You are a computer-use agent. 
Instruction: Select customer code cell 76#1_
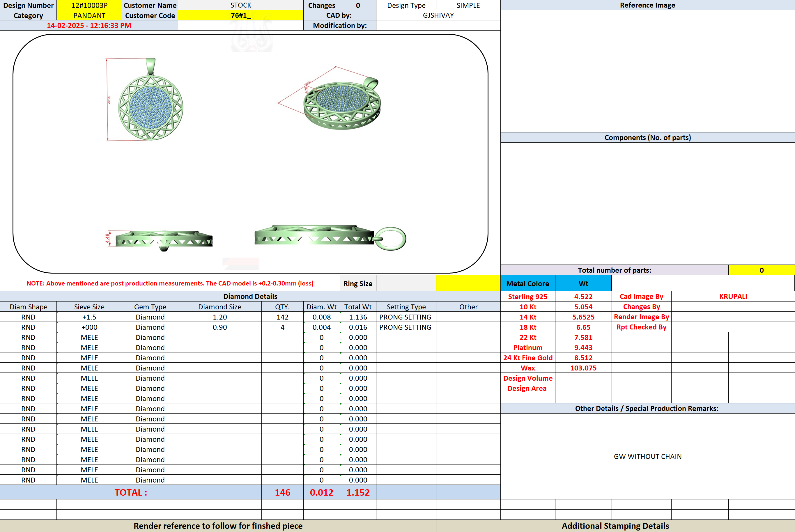pos(240,15)
